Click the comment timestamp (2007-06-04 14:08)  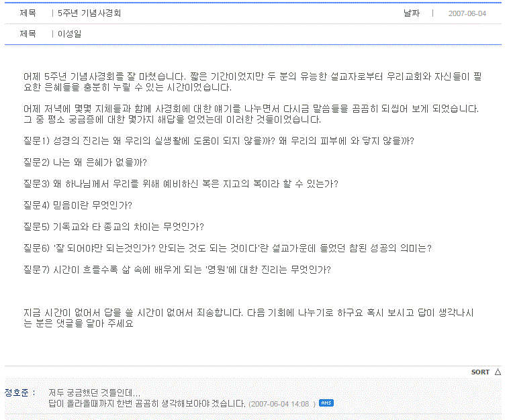282,404
